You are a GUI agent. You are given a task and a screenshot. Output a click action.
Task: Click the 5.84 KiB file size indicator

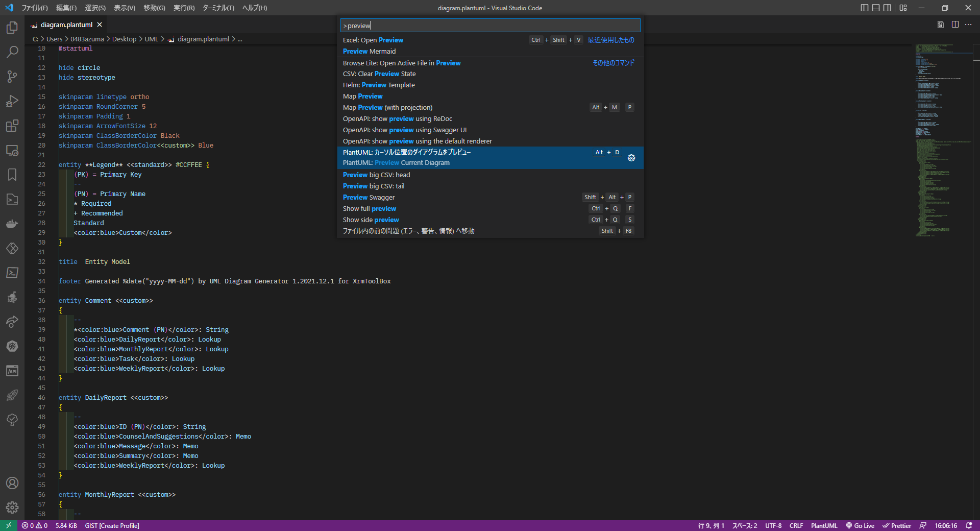tap(66, 525)
